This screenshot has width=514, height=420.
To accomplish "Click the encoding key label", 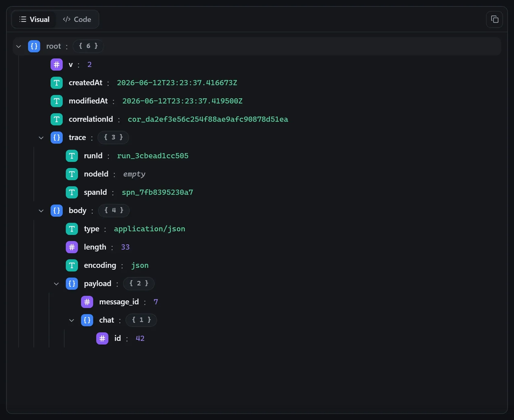I will pos(100,265).
